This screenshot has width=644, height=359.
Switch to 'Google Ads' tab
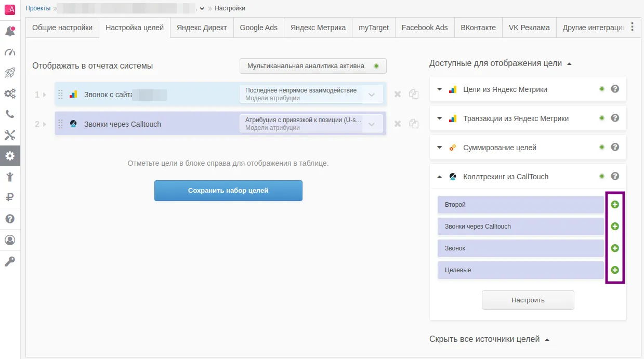tap(259, 28)
